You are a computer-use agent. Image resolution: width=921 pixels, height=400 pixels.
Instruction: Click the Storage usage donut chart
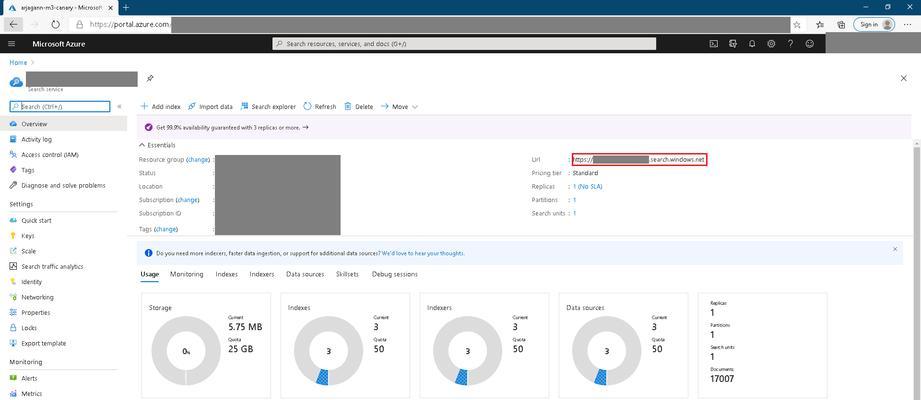point(186,351)
